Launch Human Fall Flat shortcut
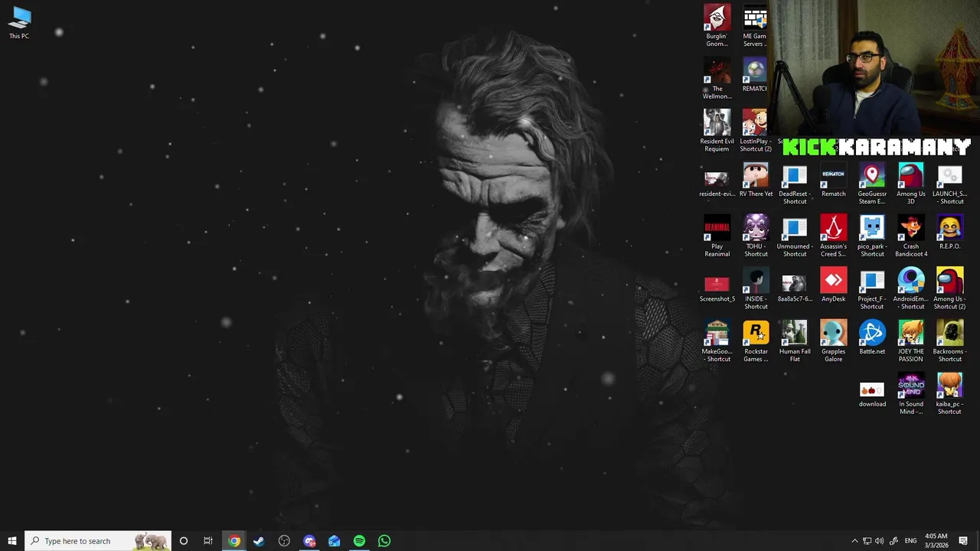The width and height of the screenshot is (980, 551). 795,341
